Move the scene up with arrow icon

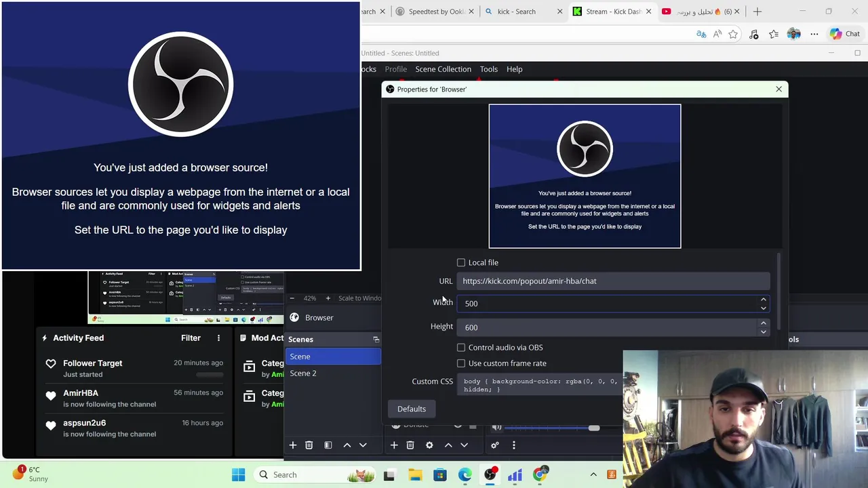347,445
